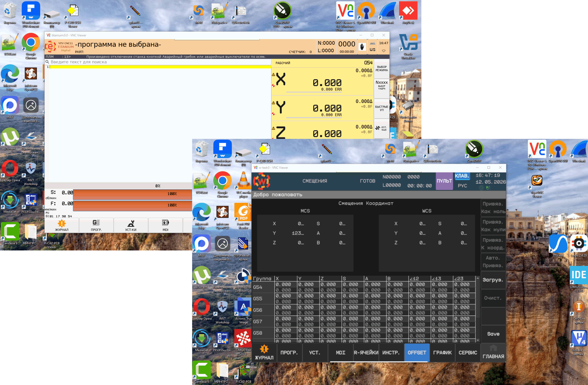Click the Очист. button
Viewport: 588px width, 385px height.
tap(493, 298)
